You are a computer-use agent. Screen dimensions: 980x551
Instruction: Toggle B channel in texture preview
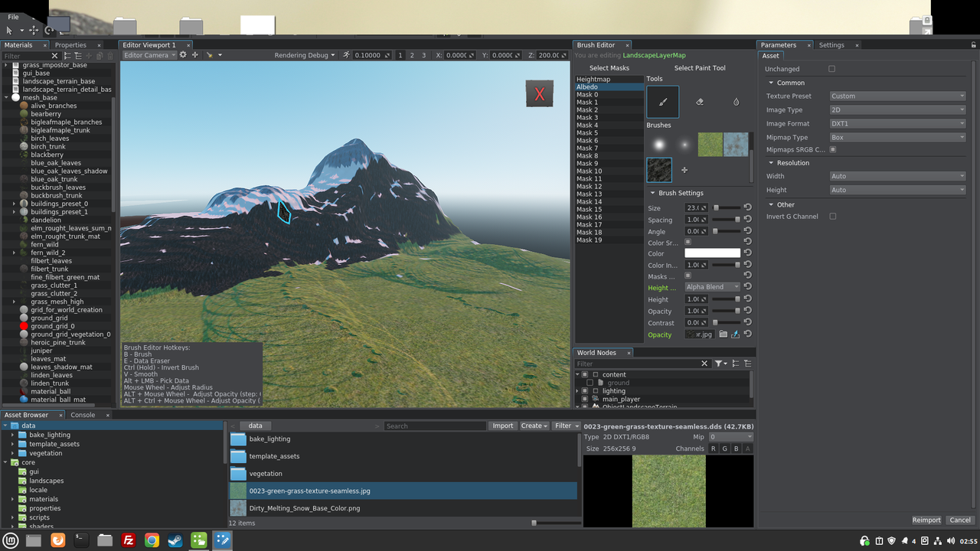pos(737,448)
